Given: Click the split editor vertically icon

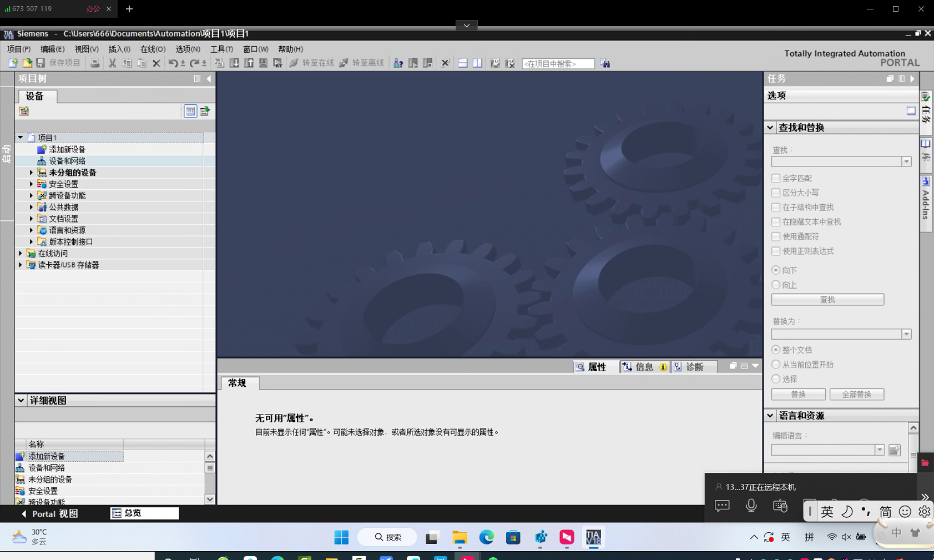Looking at the screenshot, I should (477, 63).
